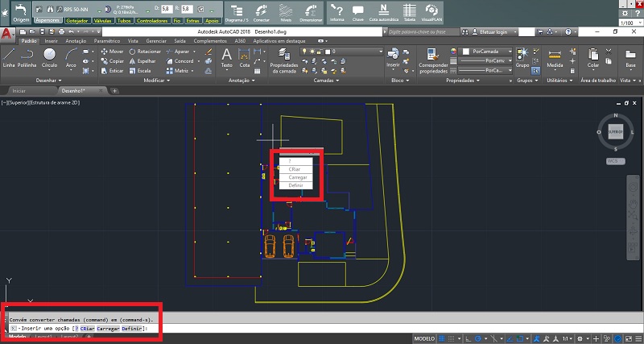Choose Carregar from the context menu
This screenshot has height=344, width=644.
click(296, 176)
